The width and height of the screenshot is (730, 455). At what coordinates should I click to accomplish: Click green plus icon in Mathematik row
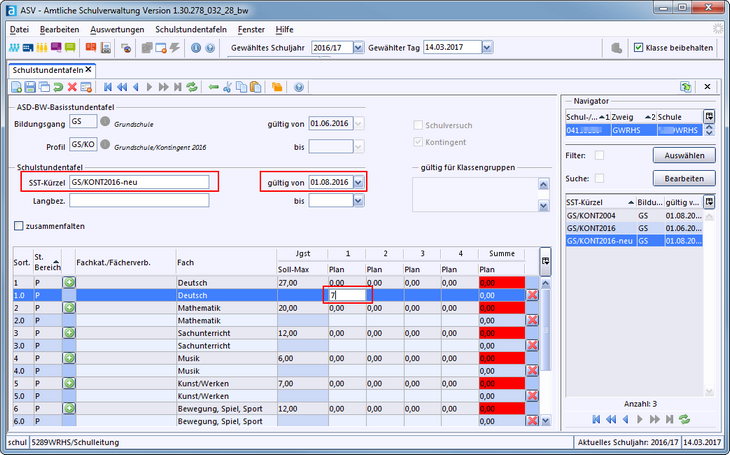(x=69, y=308)
